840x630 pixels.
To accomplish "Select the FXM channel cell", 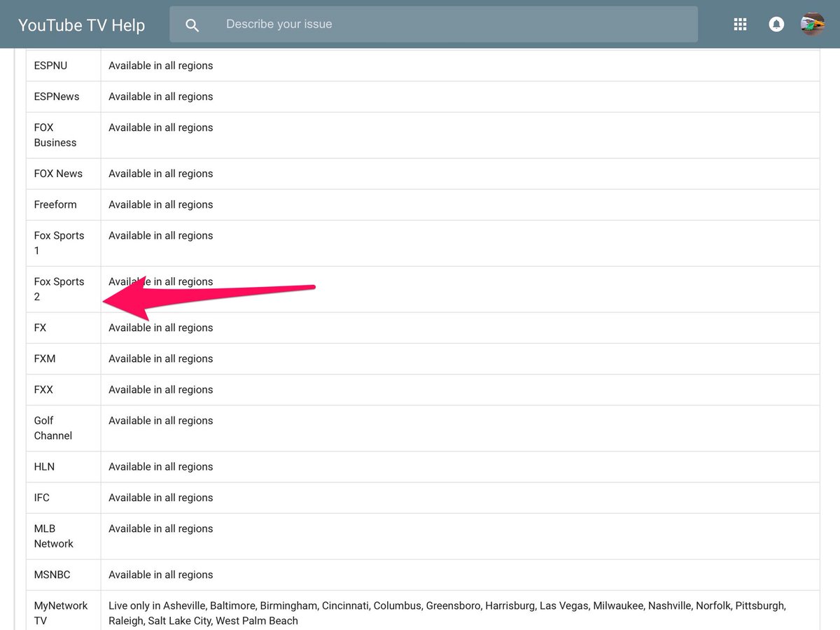I will point(64,358).
